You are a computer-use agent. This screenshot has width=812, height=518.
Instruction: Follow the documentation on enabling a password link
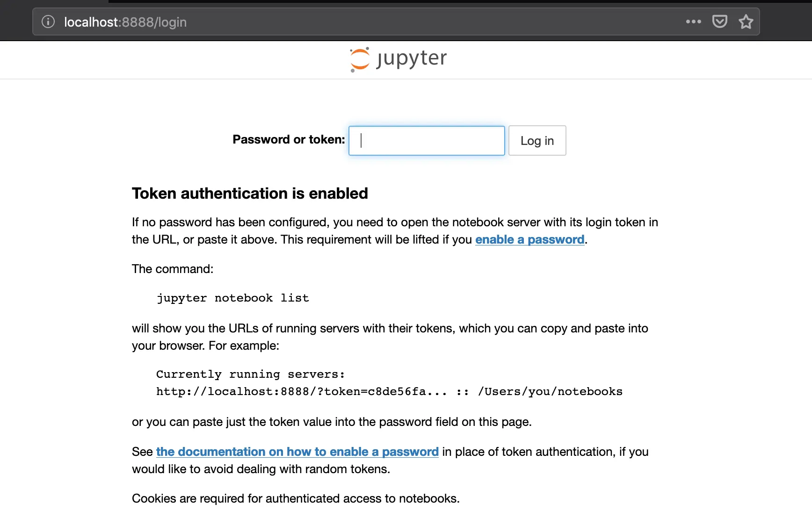(297, 452)
